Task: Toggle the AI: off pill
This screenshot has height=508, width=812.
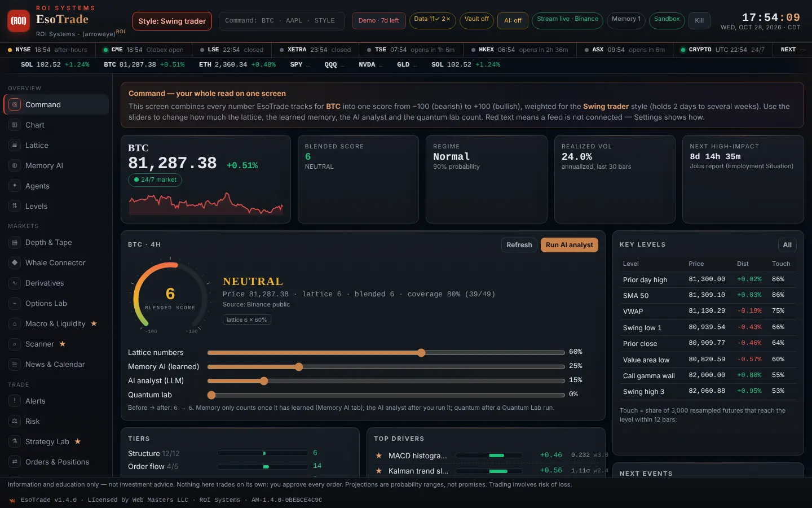Action: (x=513, y=20)
